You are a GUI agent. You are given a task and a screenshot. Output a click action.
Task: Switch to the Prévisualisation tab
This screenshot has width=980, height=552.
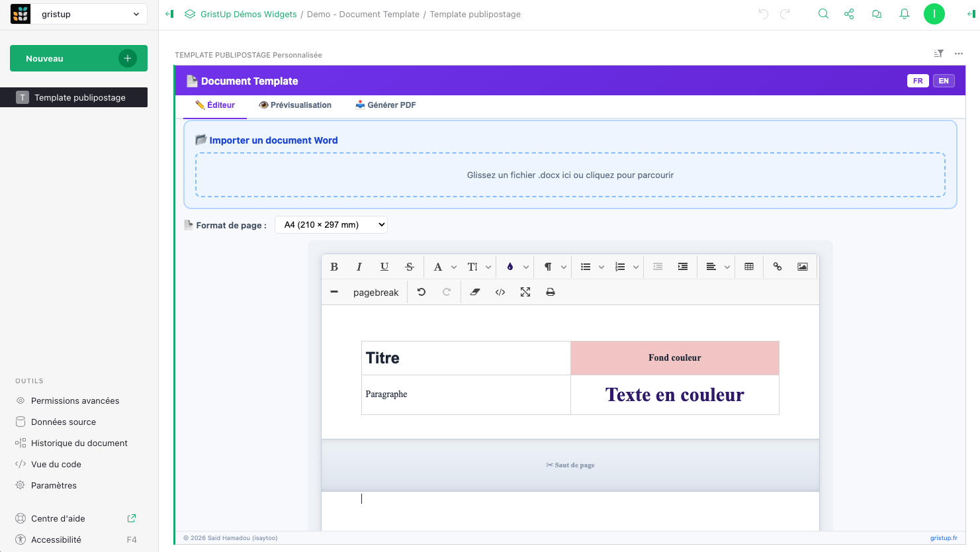pos(295,105)
